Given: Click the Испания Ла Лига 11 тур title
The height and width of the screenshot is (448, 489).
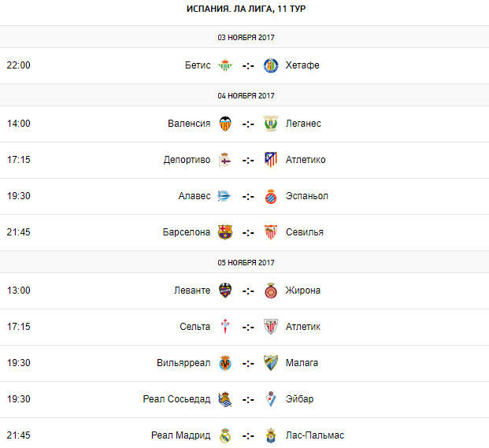Looking at the screenshot, I should tap(244, 9).
